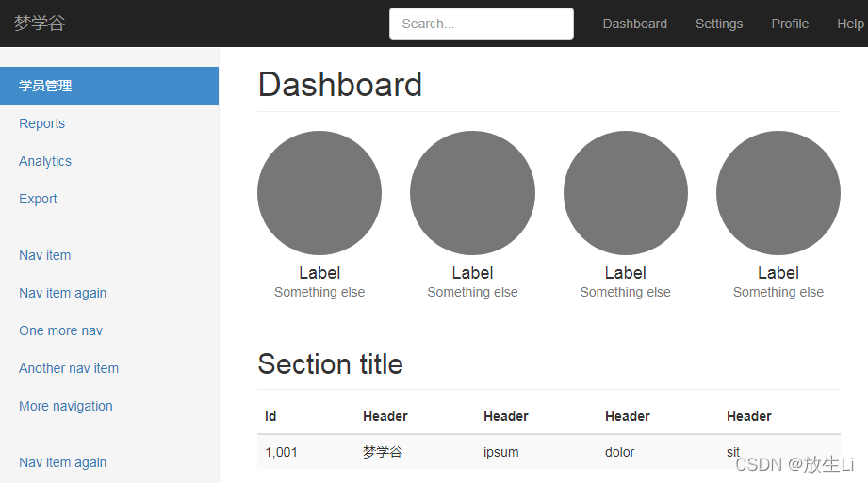Open the Analytics sidebar link

(45, 161)
